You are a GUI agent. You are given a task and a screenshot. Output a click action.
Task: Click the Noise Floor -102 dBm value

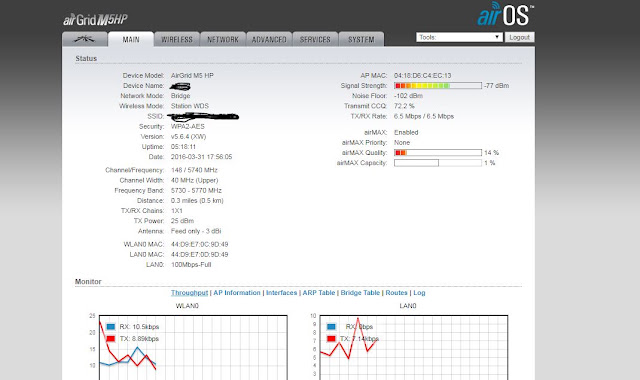point(408,96)
